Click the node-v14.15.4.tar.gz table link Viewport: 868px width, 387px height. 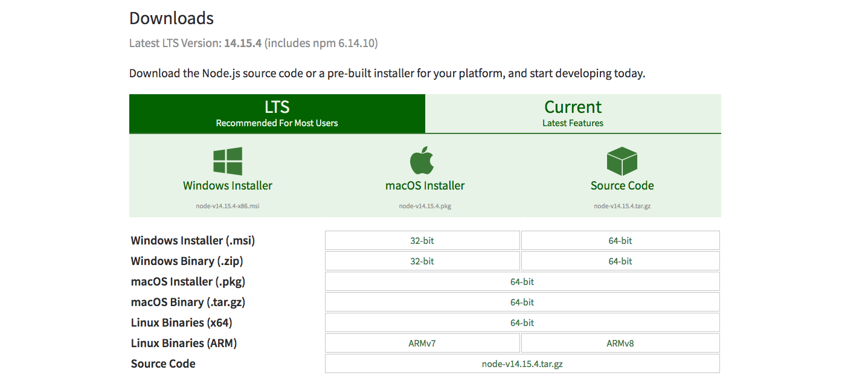click(x=522, y=363)
